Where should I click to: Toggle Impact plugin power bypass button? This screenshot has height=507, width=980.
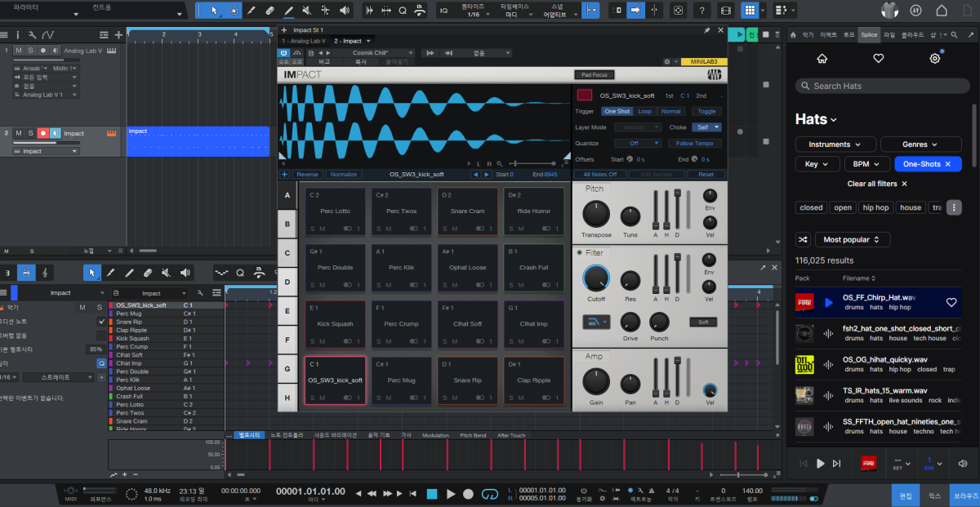tap(283, 52)
